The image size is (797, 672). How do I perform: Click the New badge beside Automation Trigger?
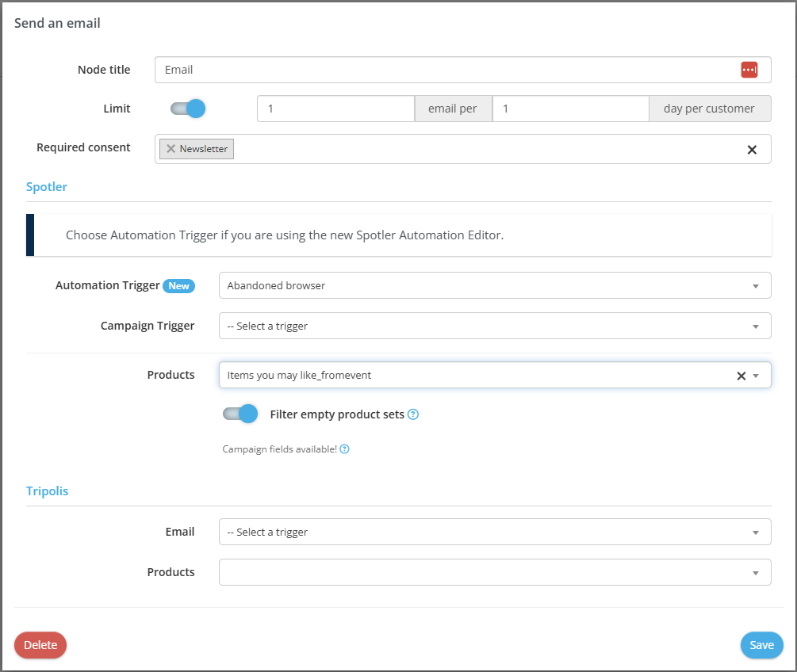[x=178, y=285]
